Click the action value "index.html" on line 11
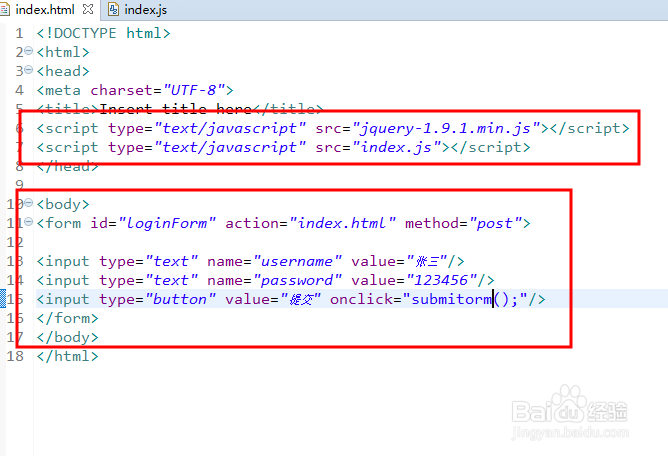The width and height of the screenshot is (668, 456). (x=343, y=223)
